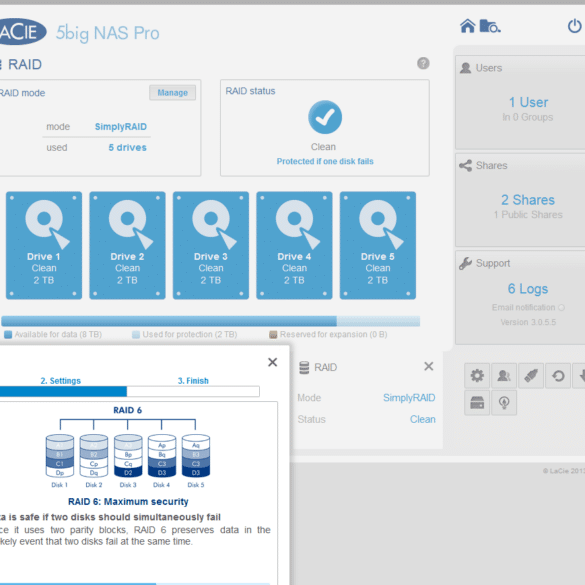Viewport: 585px width, 585px height.
Task: Click the Version 3.0.5.5 text
Action: (x=528, y=322)
